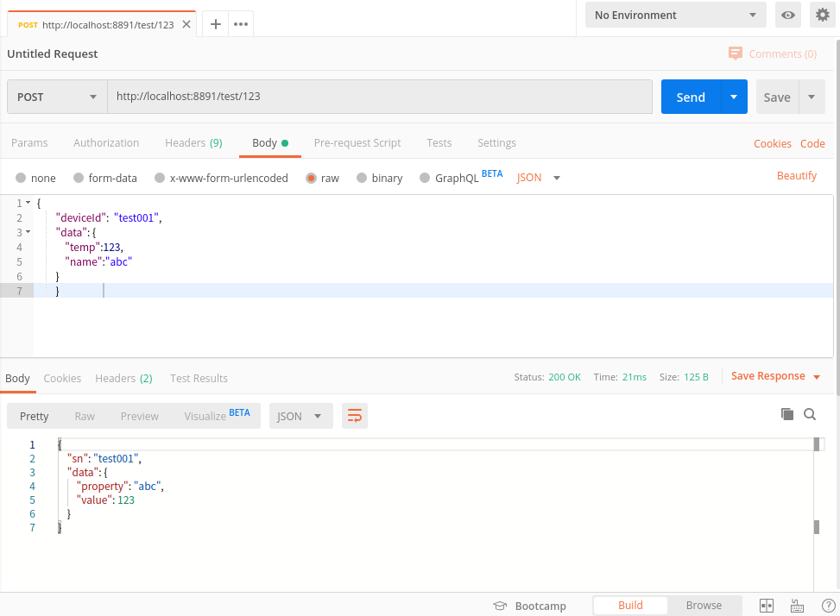The width and height of the screenshot is (840, 616).
Task: Open manage environments gear icon
Action: point(823,15)
